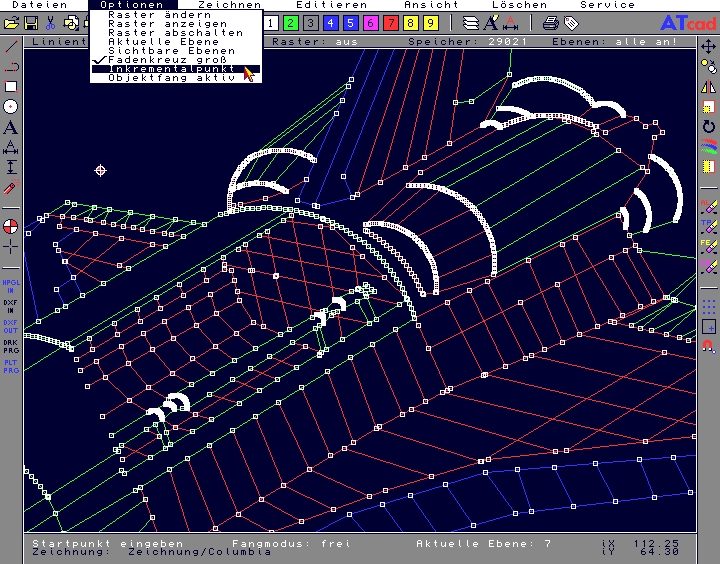Choose the rectangle drawing tool

(x=11, y=86)
